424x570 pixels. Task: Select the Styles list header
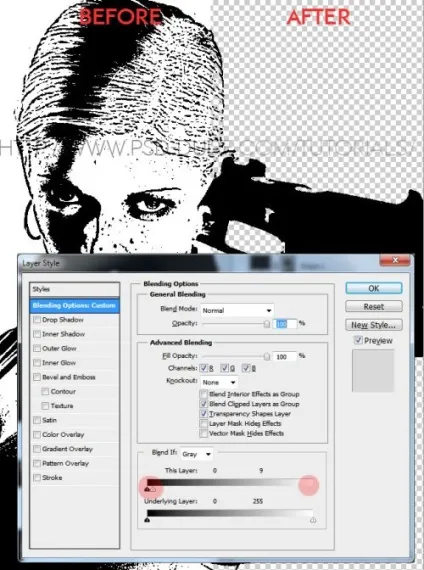[75, 289]
